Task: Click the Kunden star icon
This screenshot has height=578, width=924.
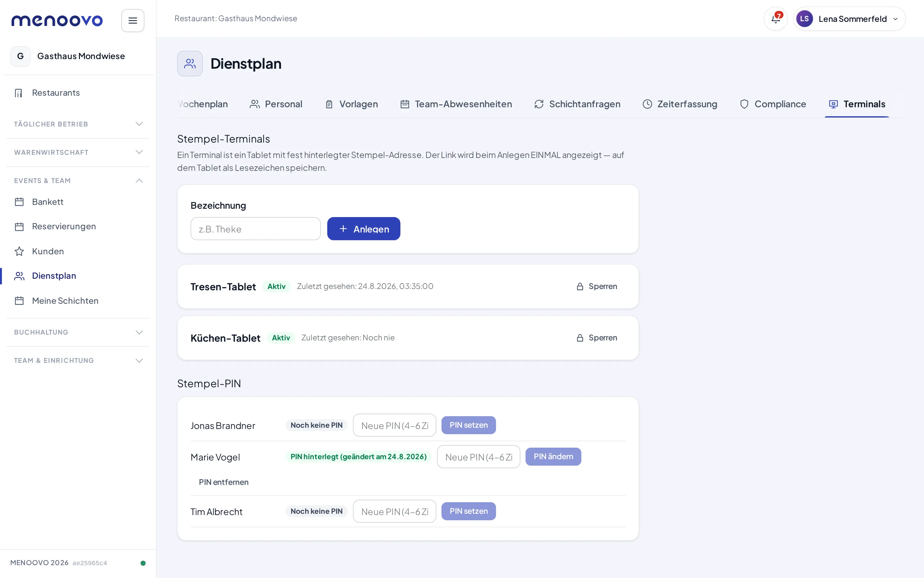Action: point(19,251)
